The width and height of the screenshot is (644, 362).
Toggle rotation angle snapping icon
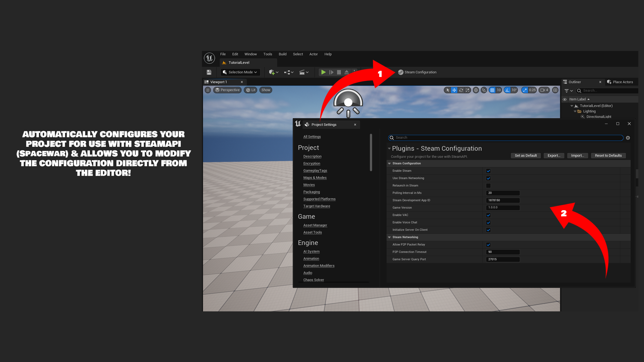pos(507,90)
